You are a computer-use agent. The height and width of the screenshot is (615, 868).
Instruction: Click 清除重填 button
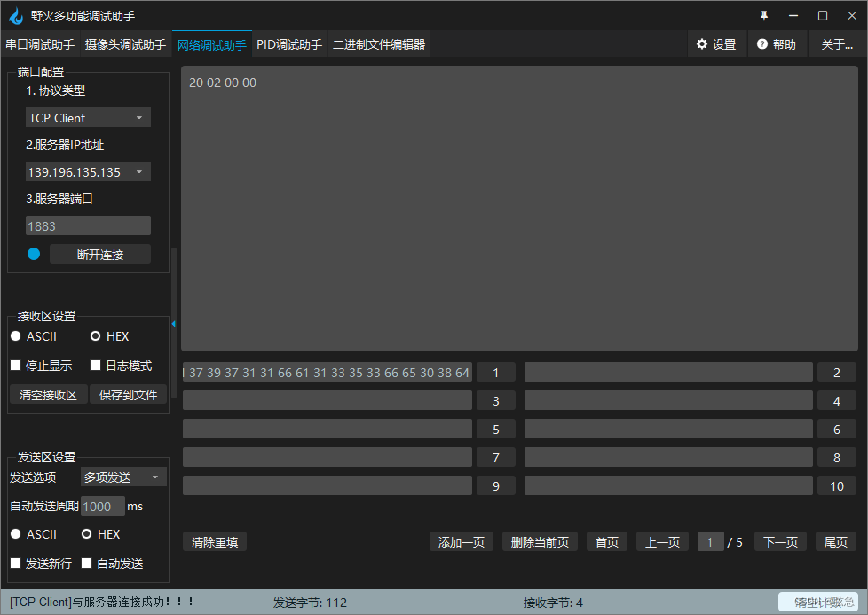[215, 542]
